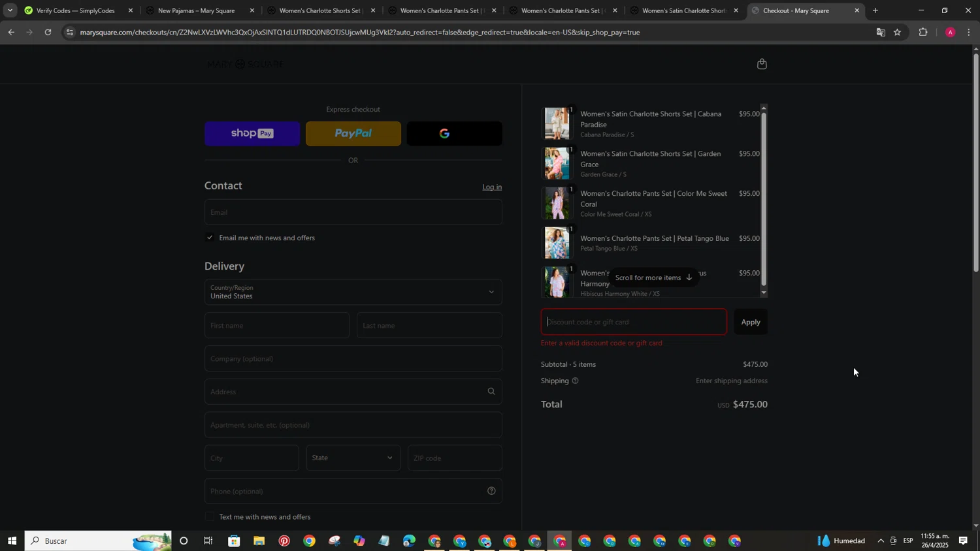This screenshot has height=551, width=980.
Task: Click the Log in link
Action: (492, 187)
